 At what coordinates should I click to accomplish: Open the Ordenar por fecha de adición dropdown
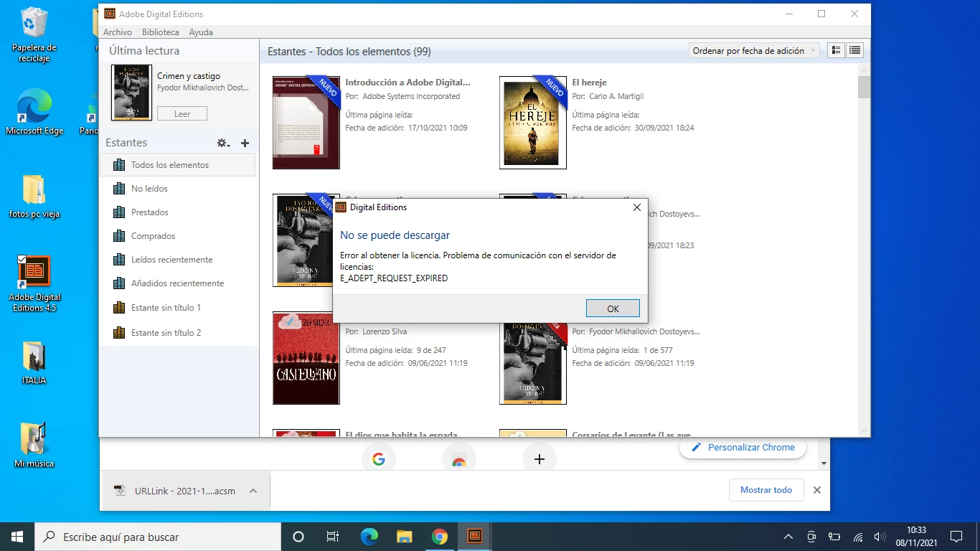point(754,51)
